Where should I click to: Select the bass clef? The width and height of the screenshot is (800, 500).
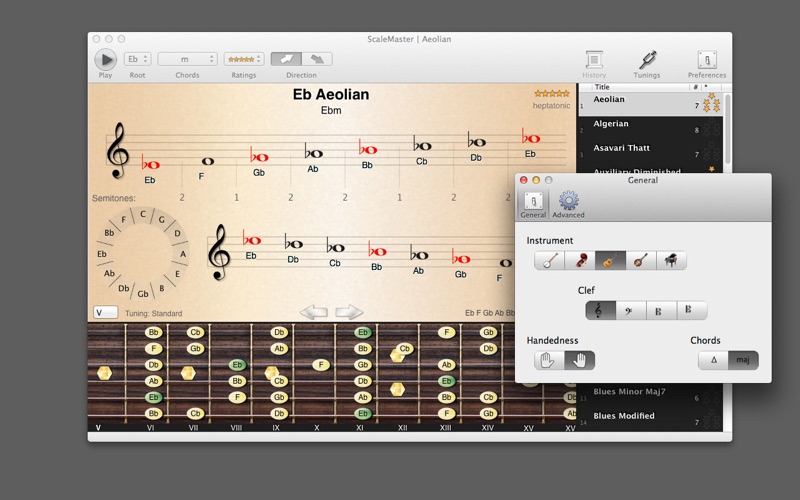point(631,310)
